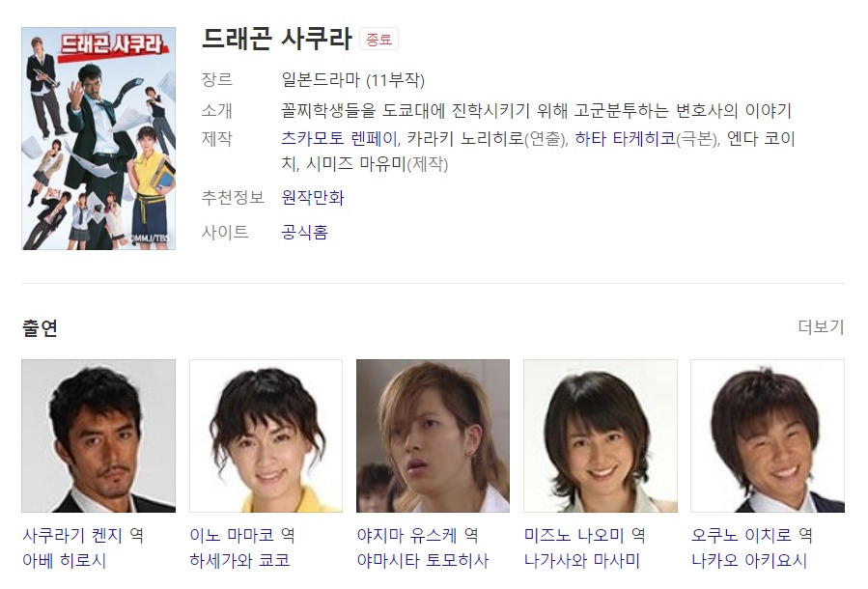
Task: Click the 하세가와 쿄코 actor name
Action: coord(239,561)
